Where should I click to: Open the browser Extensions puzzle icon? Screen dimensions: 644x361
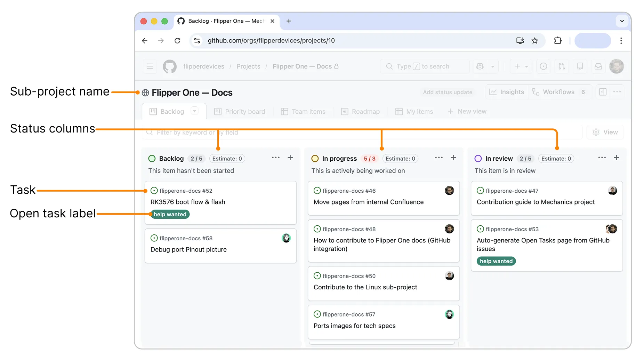[558, 41]
